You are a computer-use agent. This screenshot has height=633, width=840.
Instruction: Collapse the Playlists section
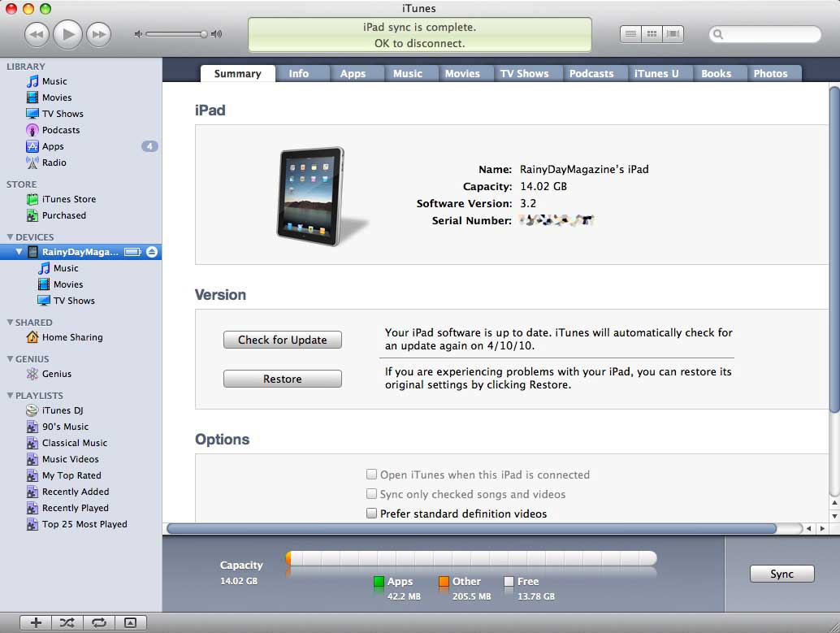(11, 395)
